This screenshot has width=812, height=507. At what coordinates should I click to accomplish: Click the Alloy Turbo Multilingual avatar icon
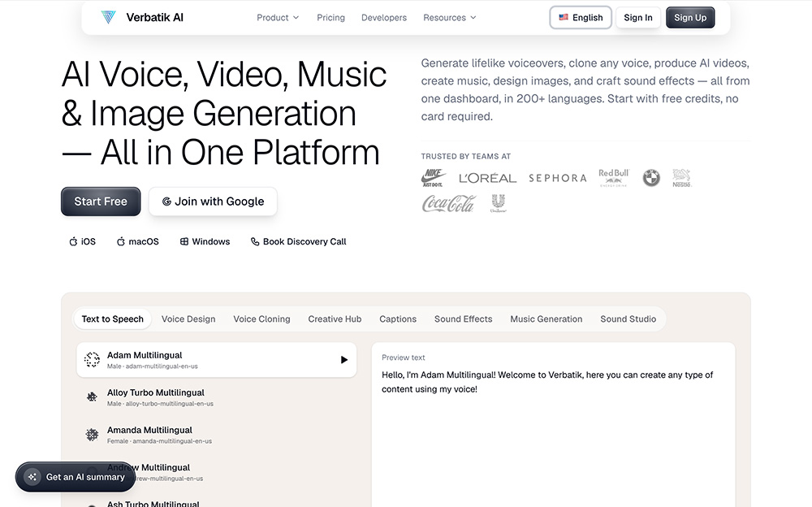93,397
